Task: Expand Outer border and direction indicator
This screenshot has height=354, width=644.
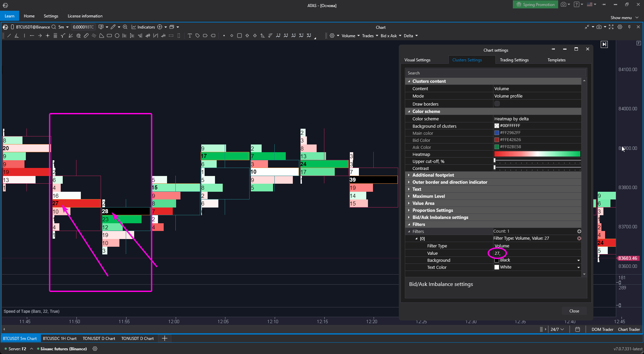Action: (409, 182)
